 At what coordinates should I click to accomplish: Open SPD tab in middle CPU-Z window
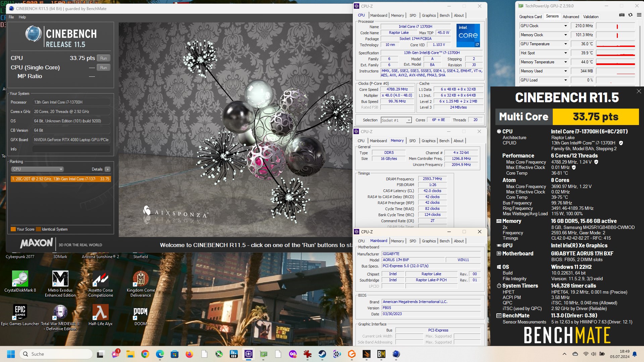(x=413, y=141)
